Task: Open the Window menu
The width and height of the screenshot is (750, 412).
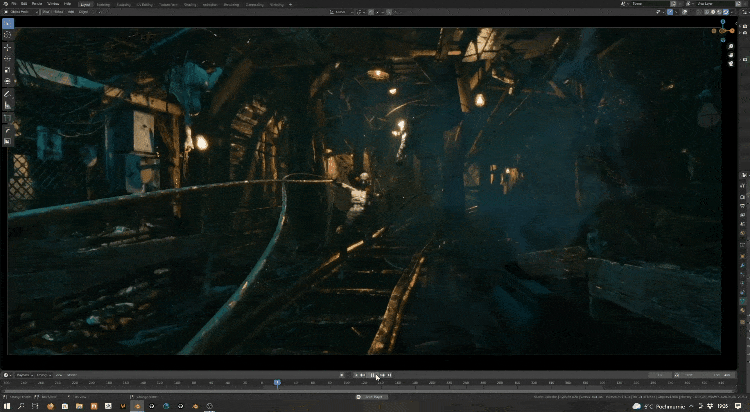Action: 53,4
